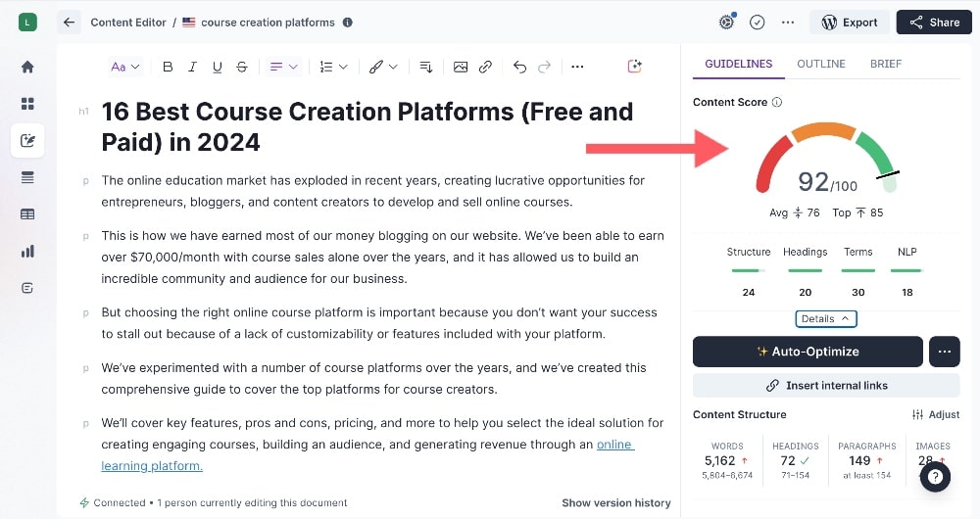This screenshot has width=980, height=519.
Task: Click the Content Editor breadcrumb
Action: 128,23
